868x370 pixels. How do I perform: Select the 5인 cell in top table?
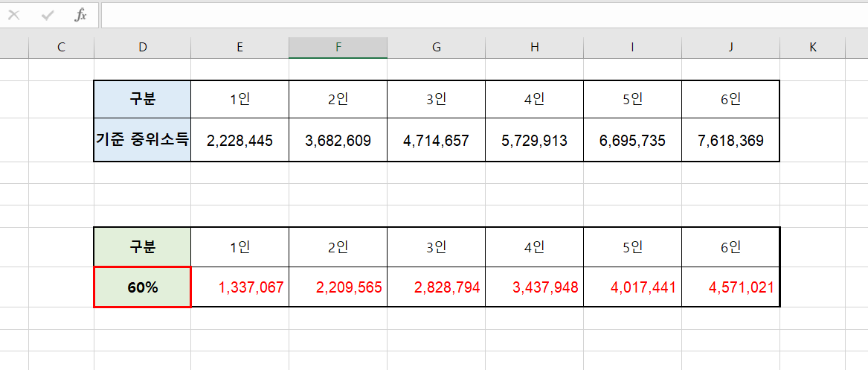[632, 99]
